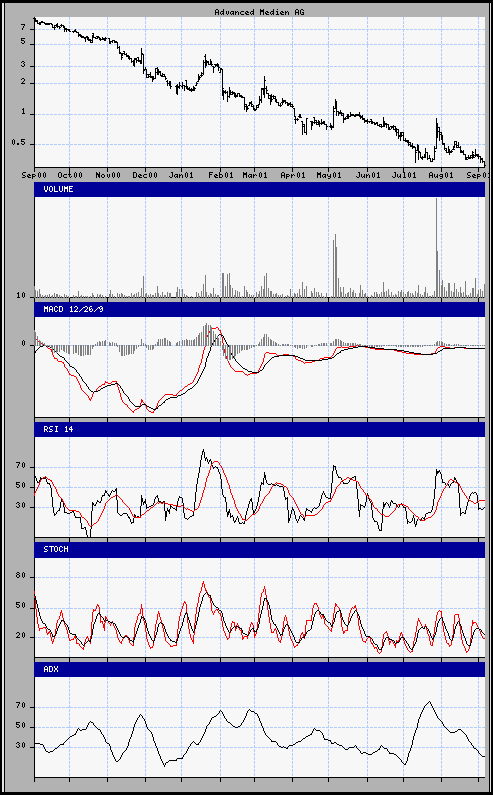The image size is (493, 795).
Task: Select the 50 label on the ADX axis
Action: click(21, 727)
